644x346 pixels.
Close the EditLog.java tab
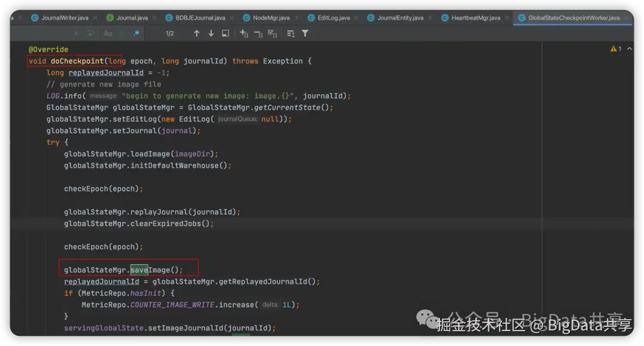(x=356, y=18)
